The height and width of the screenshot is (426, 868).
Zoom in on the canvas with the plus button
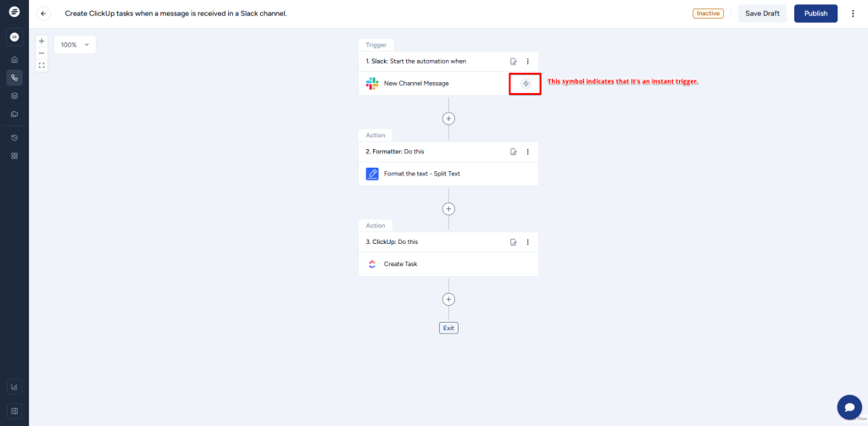tap(42, 41)
